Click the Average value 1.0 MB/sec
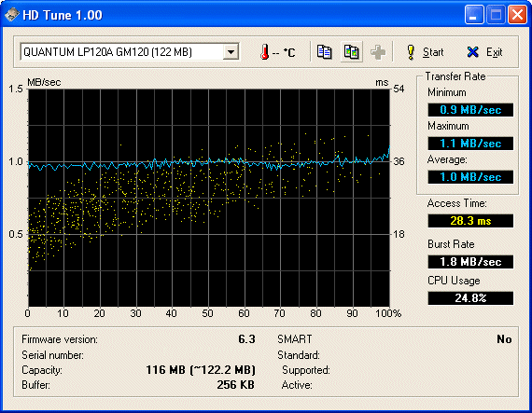 pos(470,177)
